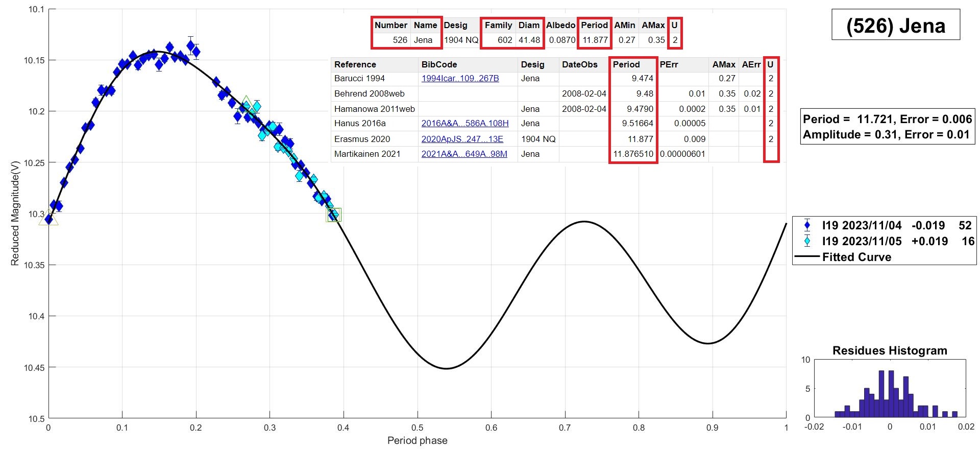Click the 'Diam' column header
Viewport: 980px width, 449px height.
(x=529, y=25)
